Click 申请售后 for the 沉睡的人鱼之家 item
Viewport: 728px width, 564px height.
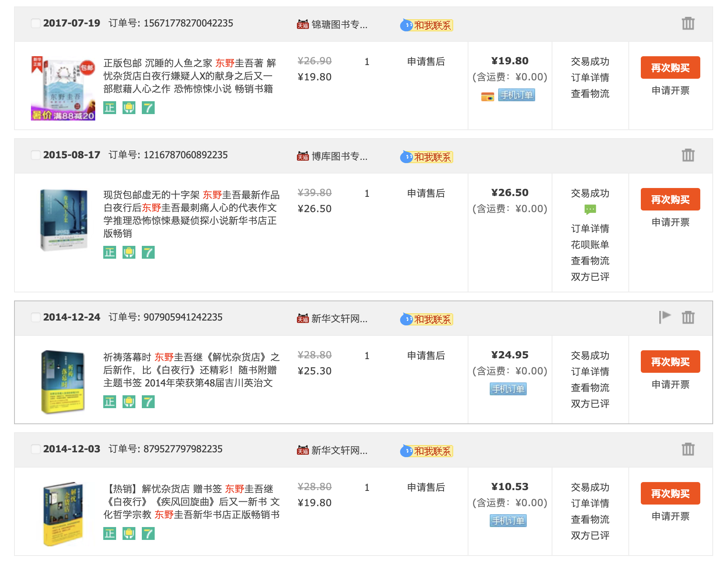tap(426, 61)
